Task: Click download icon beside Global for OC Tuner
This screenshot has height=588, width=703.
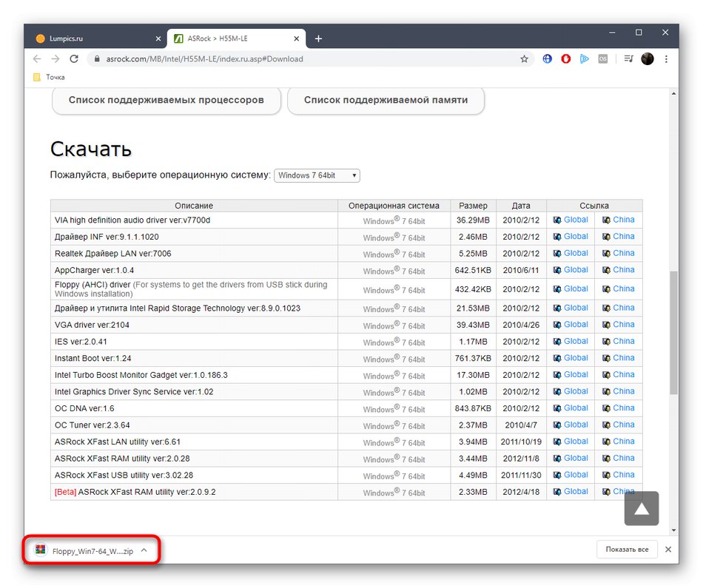Action: (557, 425)
